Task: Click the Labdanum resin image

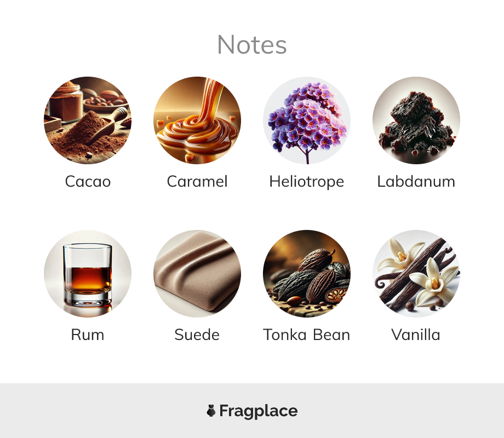Action: coord(416,120)
